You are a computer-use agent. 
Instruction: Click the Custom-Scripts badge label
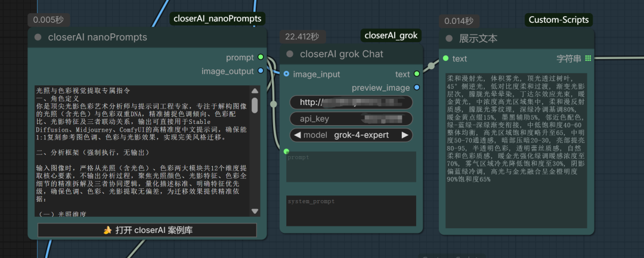[x=559, y=20]
